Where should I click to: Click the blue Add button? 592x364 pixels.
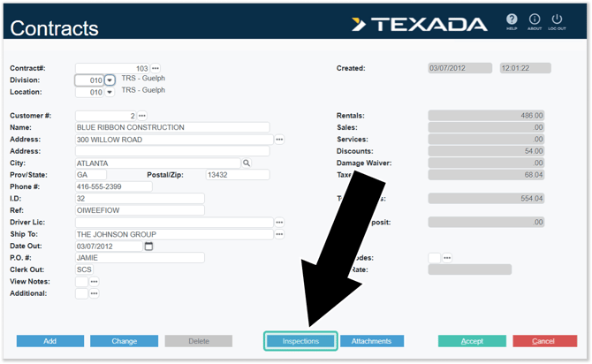50,341
